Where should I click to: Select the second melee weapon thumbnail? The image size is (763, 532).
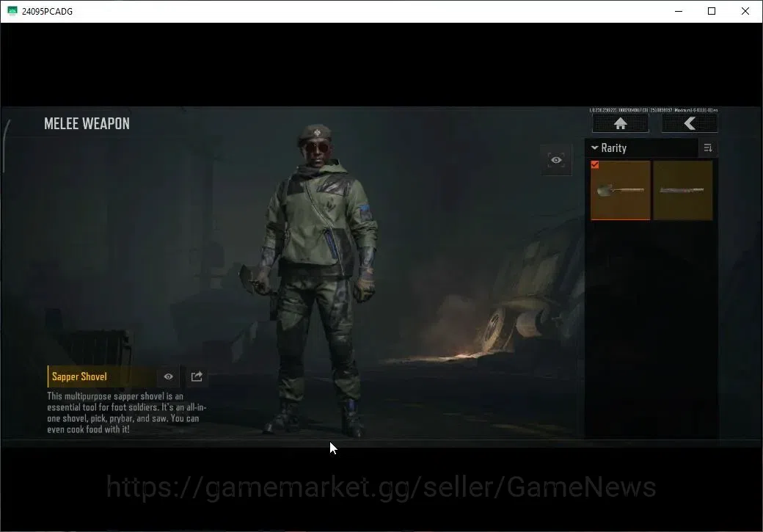[x=683, y=190]
